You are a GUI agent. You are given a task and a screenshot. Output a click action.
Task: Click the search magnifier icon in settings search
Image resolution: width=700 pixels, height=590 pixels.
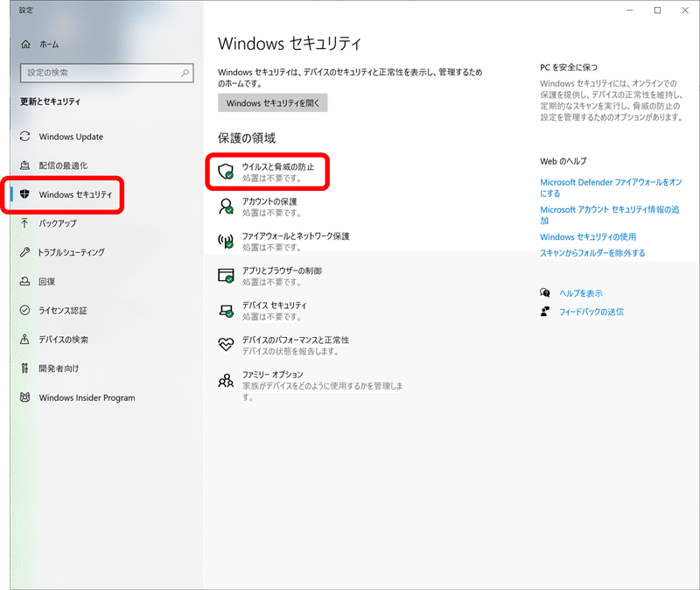point(185,73)
